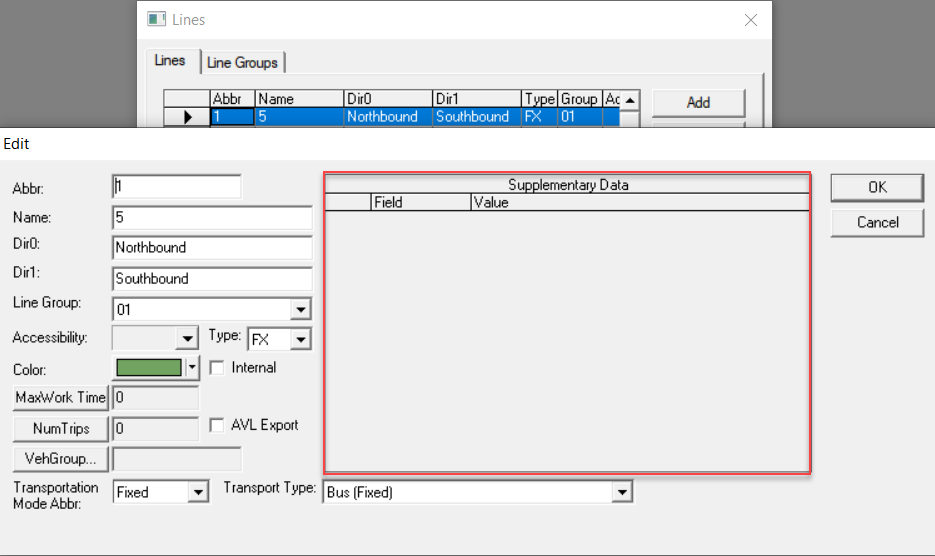Click the Dir1 column header in Lines table
The height and width of the screenshot is (556, 935).
click(477, 99)
